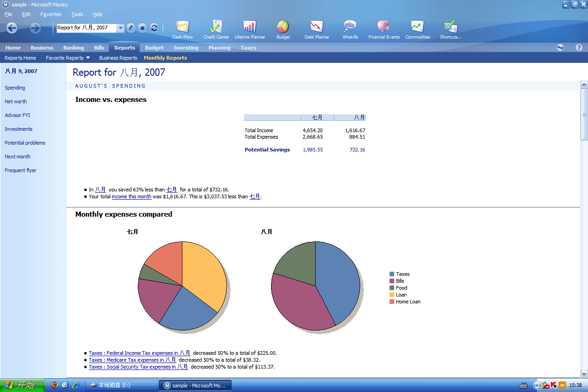Refresh the current report
Screen dimensions: 588x392
tap(154, 28)
